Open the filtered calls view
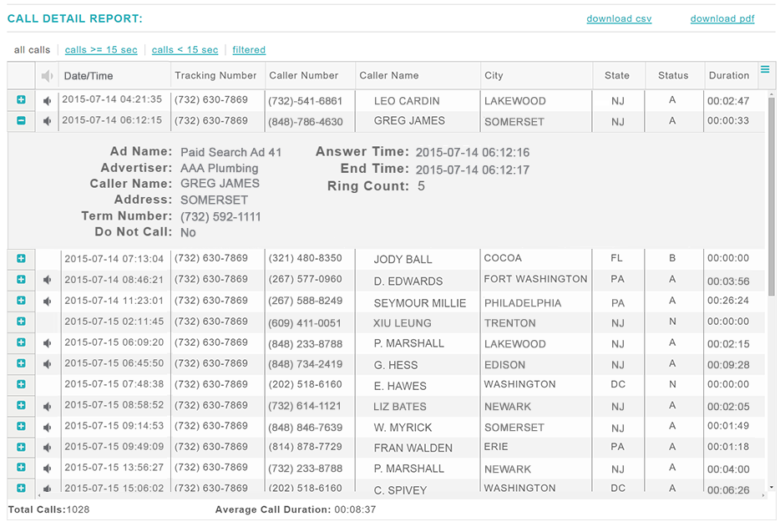The image size is (780, 532). click(249, 50)
